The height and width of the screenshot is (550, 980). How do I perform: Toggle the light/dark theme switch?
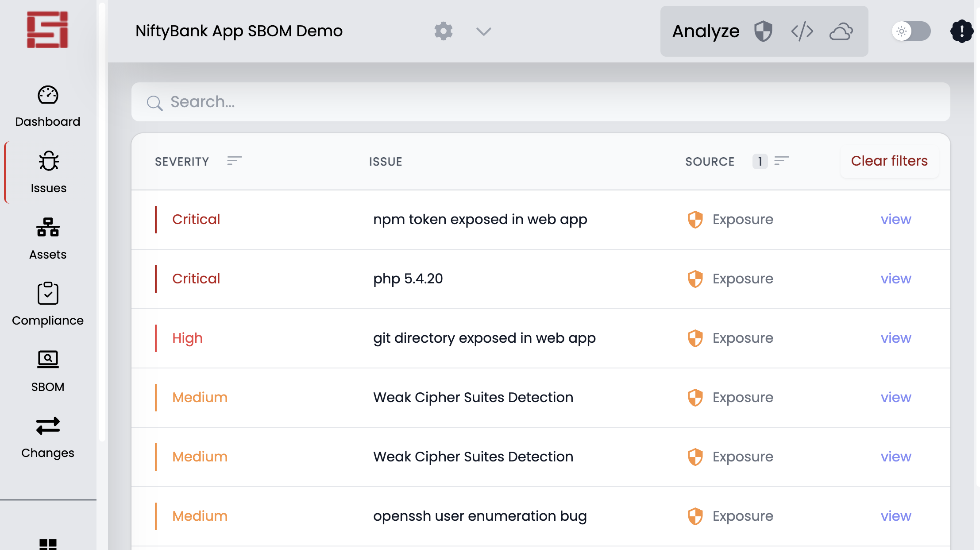tap(911, 31)
